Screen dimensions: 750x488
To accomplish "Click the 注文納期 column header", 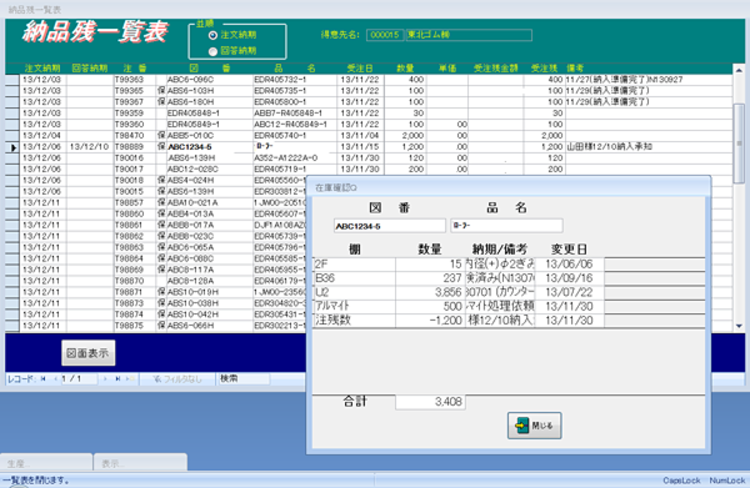I will [43, 68].
